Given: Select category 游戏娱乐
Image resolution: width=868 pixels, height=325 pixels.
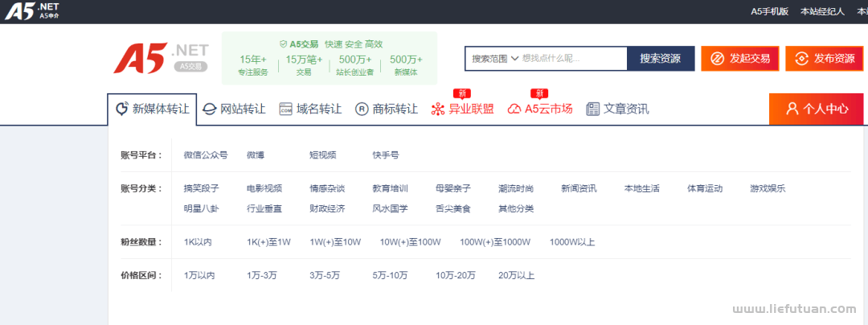Looking at the screenshot, I should point(768,188).
